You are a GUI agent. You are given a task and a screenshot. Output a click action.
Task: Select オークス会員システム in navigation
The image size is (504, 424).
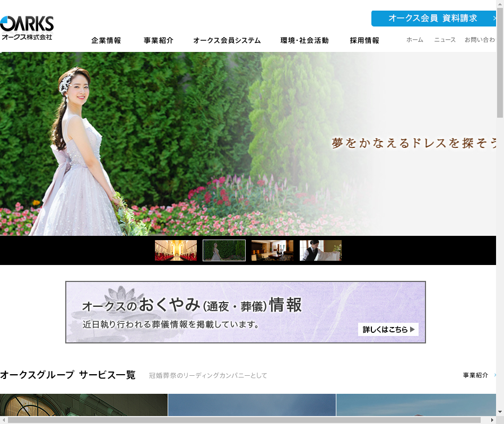tap(227, 40)
